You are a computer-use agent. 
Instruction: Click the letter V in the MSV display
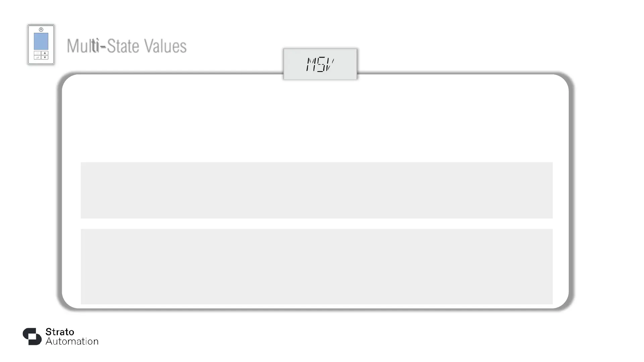click(330, 64)
